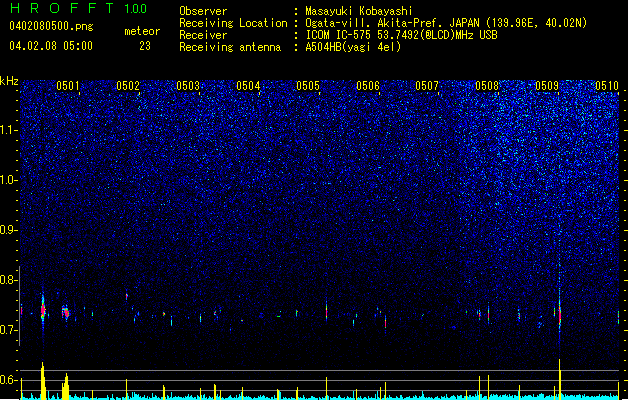Click the date 04.02.08 05:00

[51, 46]
